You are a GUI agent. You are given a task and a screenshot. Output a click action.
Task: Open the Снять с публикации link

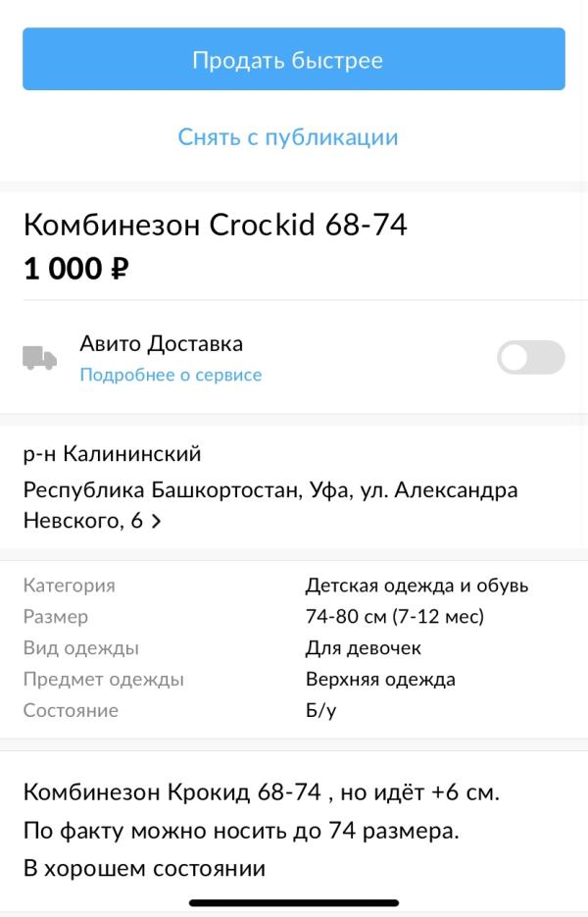288,137
